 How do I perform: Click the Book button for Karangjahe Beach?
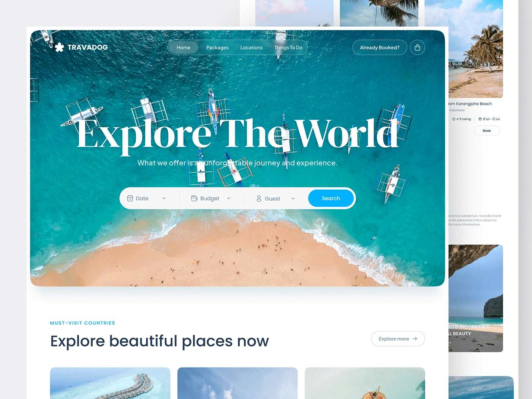click(487, 131)
